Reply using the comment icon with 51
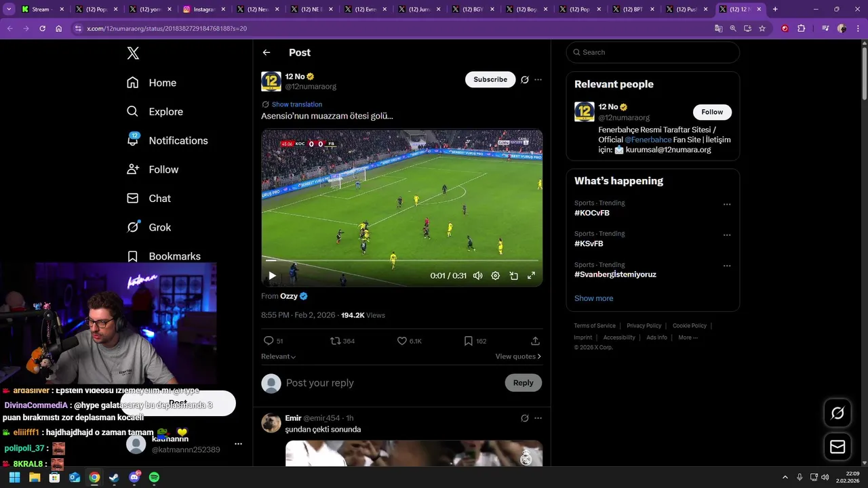 [272, 341]
